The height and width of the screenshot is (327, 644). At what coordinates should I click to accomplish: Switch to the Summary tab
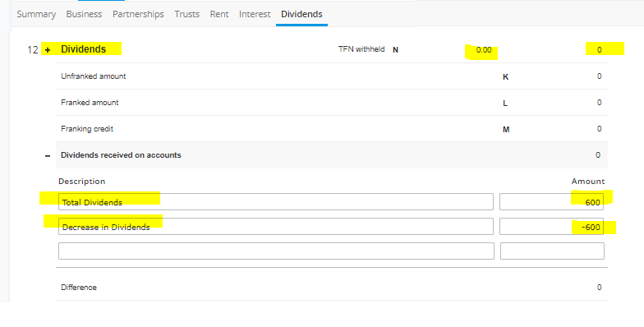click(x=36, y=14)
